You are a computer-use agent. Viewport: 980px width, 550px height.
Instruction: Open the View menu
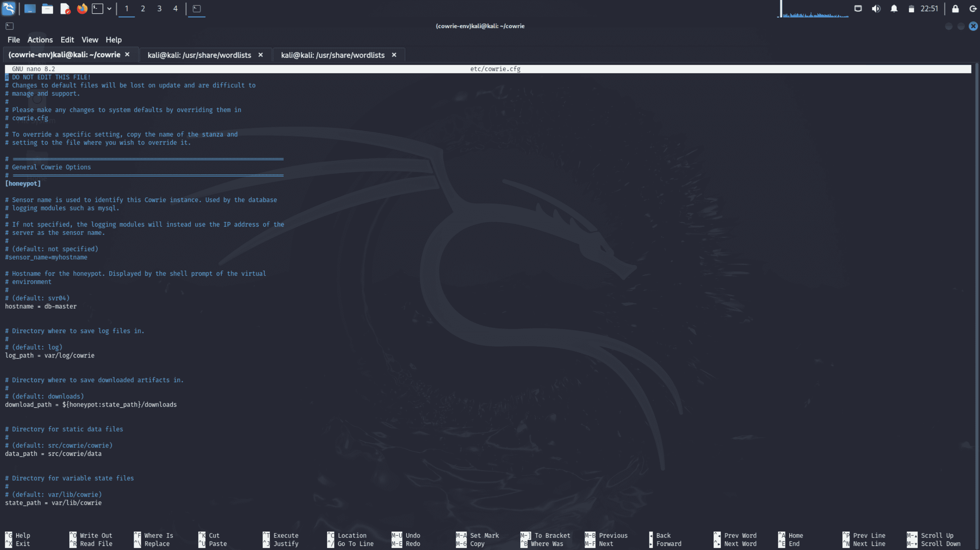pyautogui.click(x=90, y=40)
